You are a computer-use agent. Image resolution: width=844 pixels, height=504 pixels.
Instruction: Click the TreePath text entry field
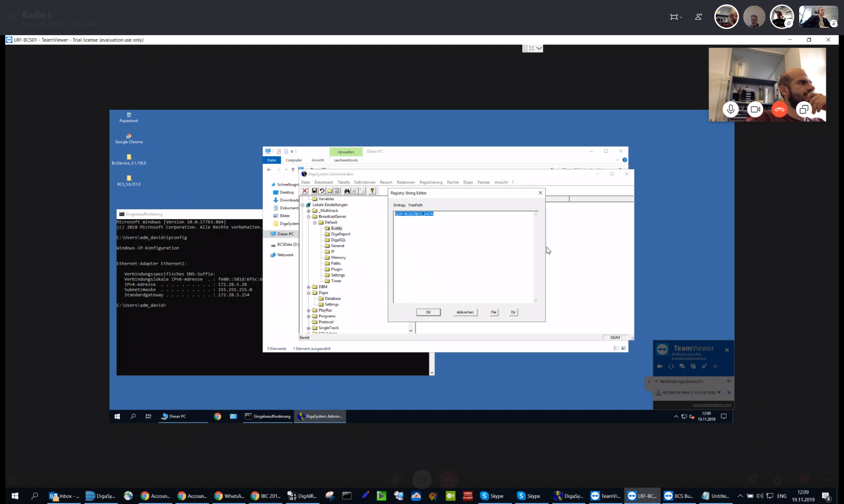(x=463, y=257)
